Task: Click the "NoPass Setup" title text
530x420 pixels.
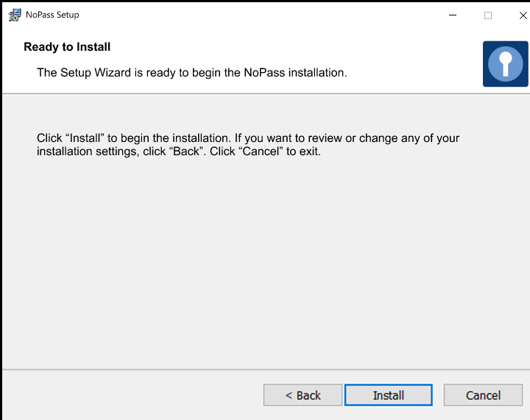Action: click(52, 15)
